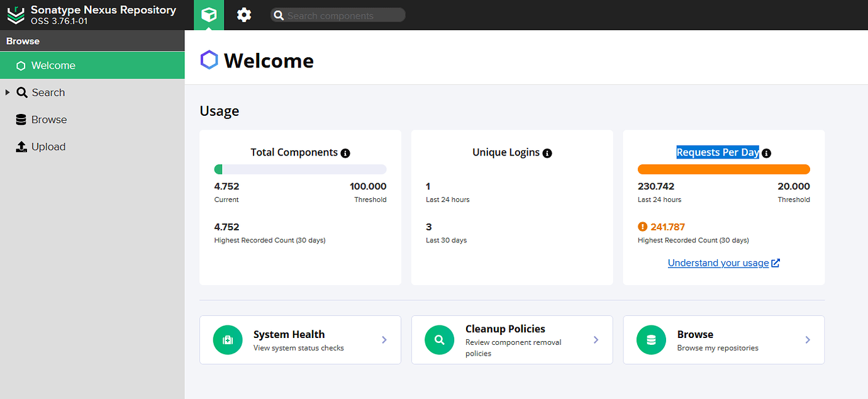Click the orange warning icon beside 241.787
This screenshot has width=868, height=399.
(x=642, y=227)
